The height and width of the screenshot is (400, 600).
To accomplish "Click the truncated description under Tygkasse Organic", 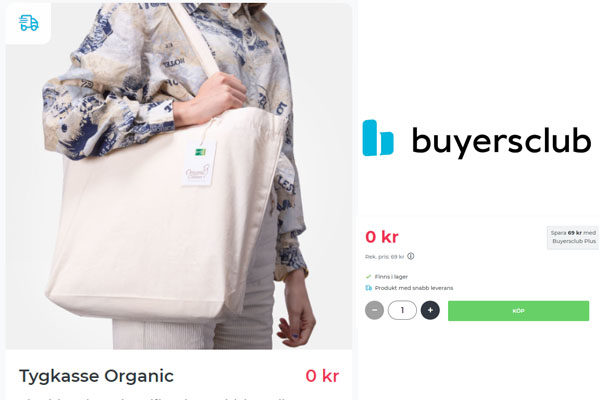I will (x=153, y=397).
